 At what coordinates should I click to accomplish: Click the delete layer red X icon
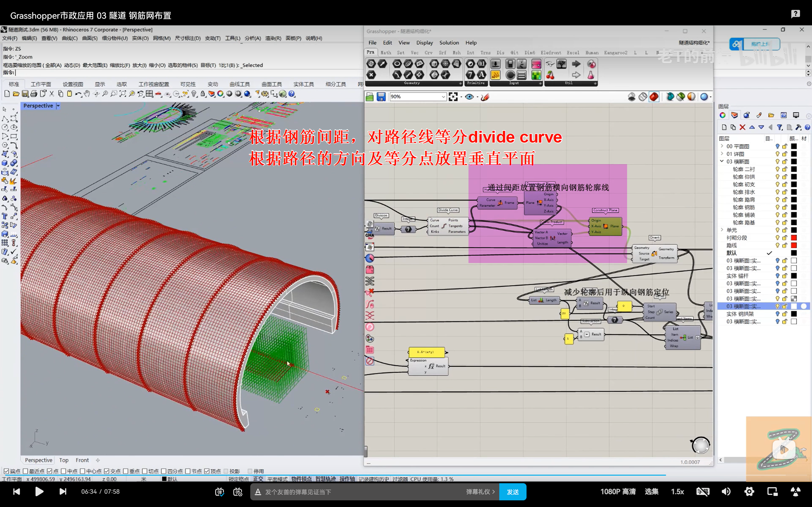[742, 127]
